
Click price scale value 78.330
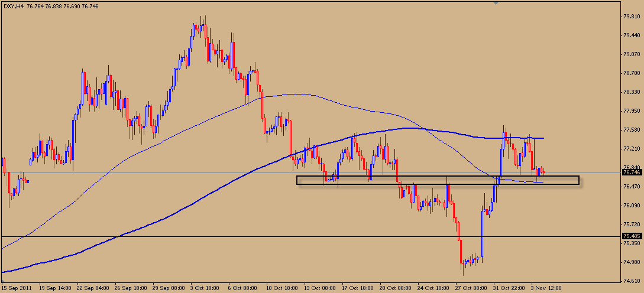(x=632, y=92)
